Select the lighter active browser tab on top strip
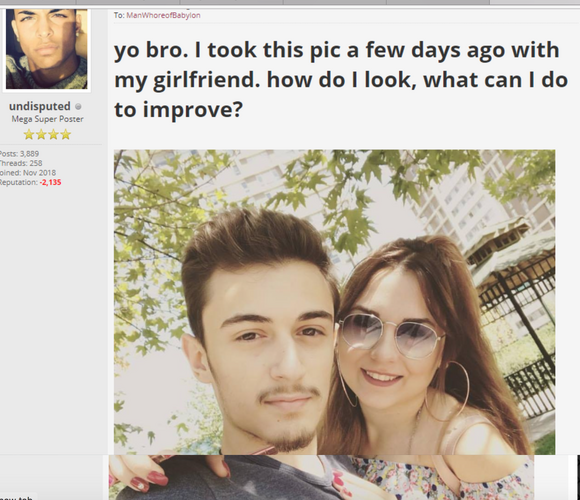Screen dimensions: 580x500 click(x=535, y=2)
